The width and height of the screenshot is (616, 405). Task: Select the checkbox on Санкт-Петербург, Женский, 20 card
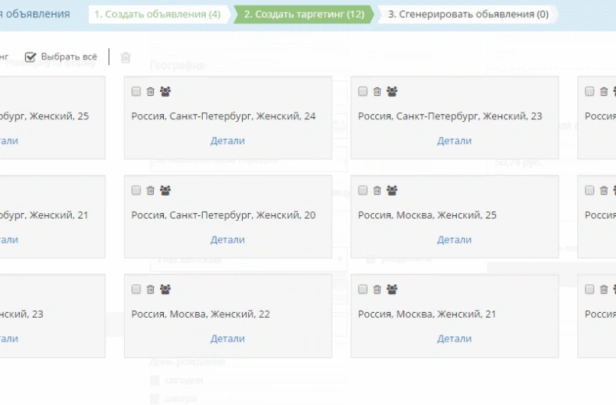pyautogui.click(x=136, y=191)
